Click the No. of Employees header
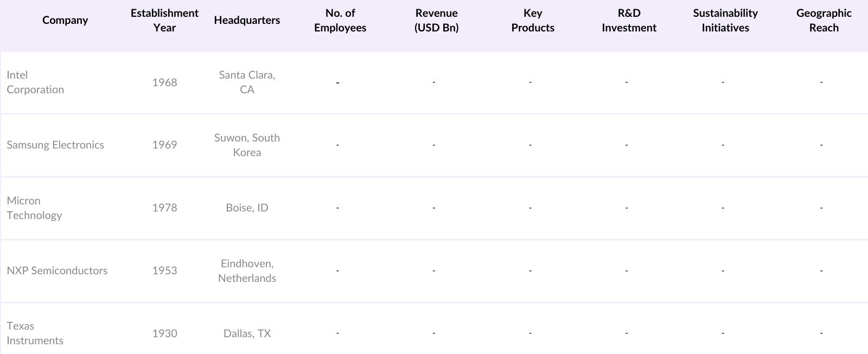The image size is (868, 354). coord(340,21)
